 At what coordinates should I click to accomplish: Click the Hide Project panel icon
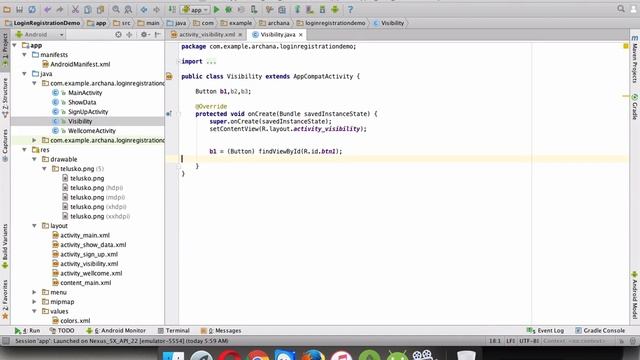point(158,35)
